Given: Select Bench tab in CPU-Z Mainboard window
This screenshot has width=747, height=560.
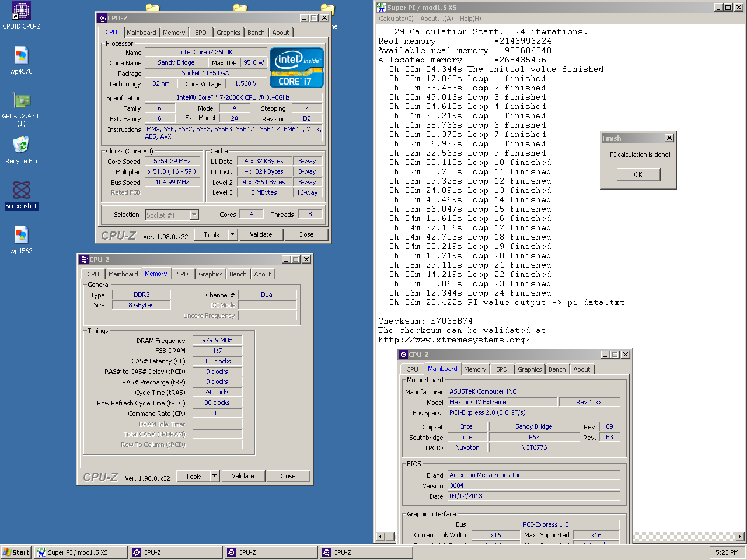Looking at the screenshot, I should point(557,369).
